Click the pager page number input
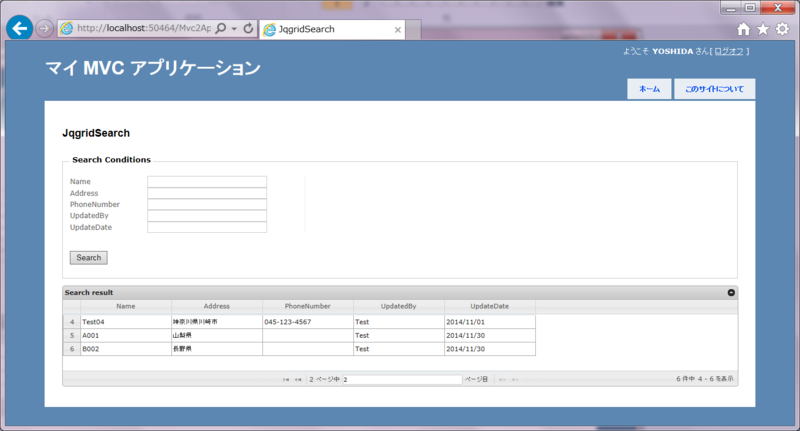Viewport: 800px width, 431px height. (x=402, y=379)
